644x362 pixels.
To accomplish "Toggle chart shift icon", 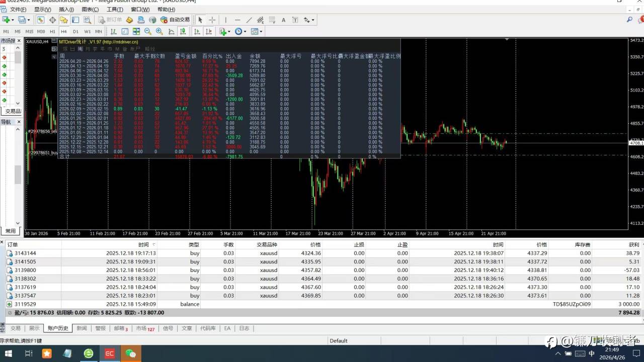I will click(208, 31).
